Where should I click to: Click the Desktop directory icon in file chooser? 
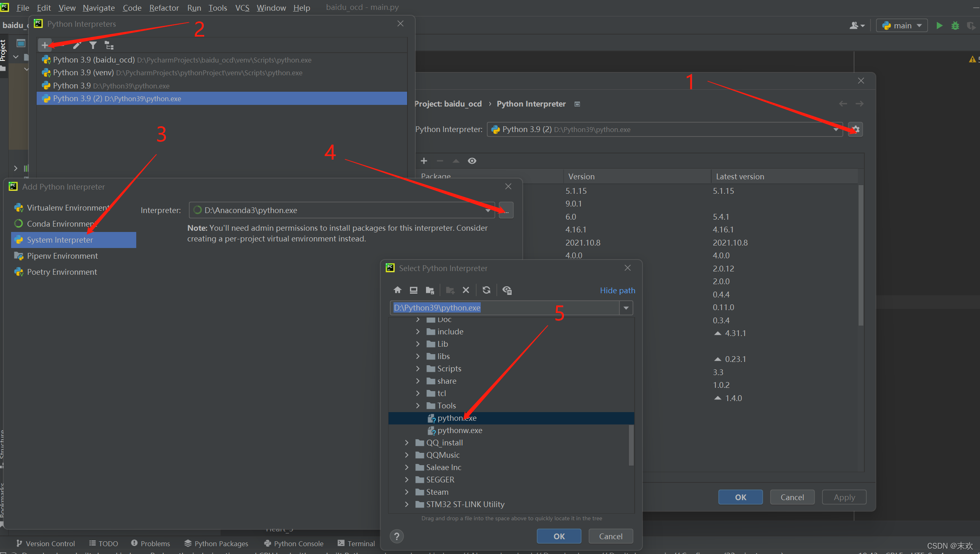(x=413, y=290)
